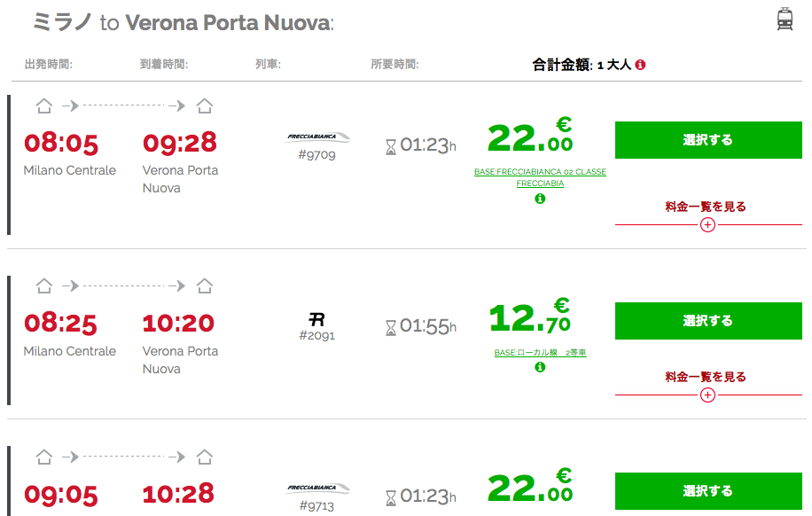Screen dimensions: 812x516
Task: Click the 所要時間 column header
Action: (394, 64)
